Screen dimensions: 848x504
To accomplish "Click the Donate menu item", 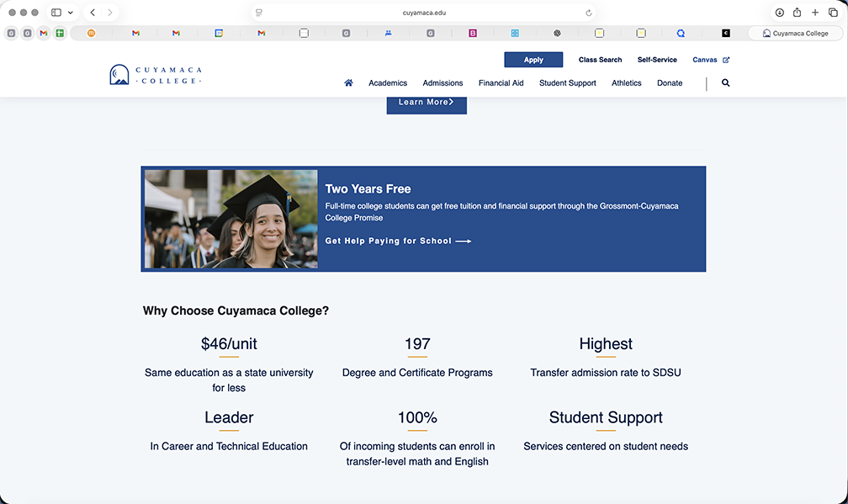I will 670,82.
